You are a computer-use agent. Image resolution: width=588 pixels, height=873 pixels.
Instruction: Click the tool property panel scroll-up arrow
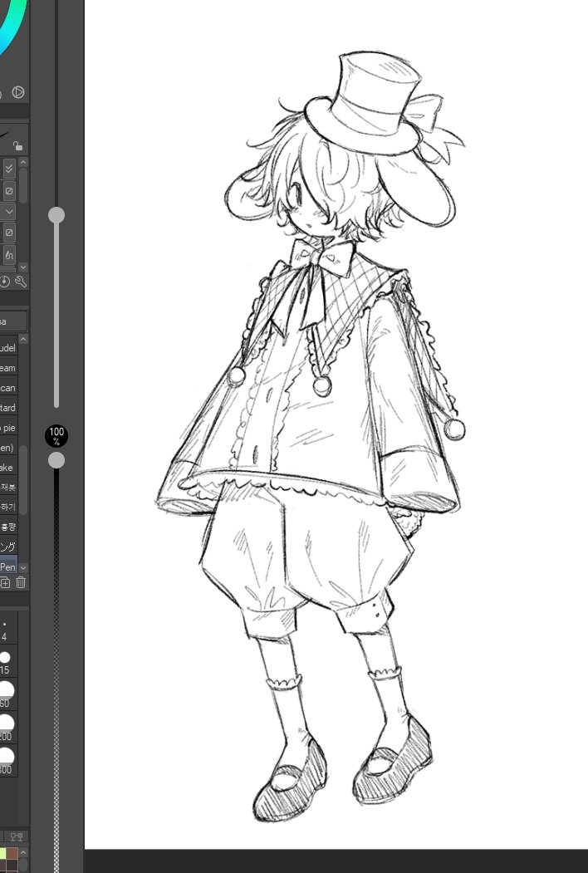click(x=22, y=163)
